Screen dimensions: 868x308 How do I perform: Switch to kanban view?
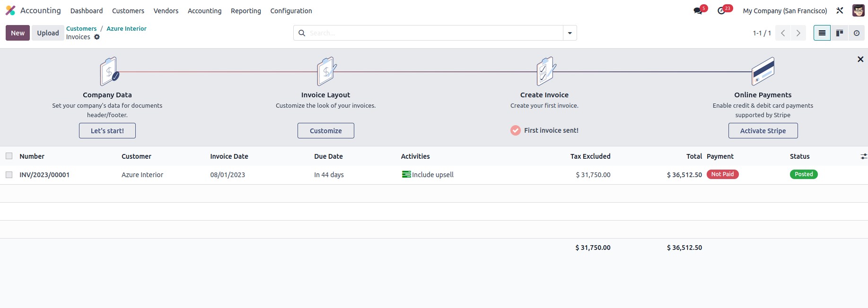point(839,33)
